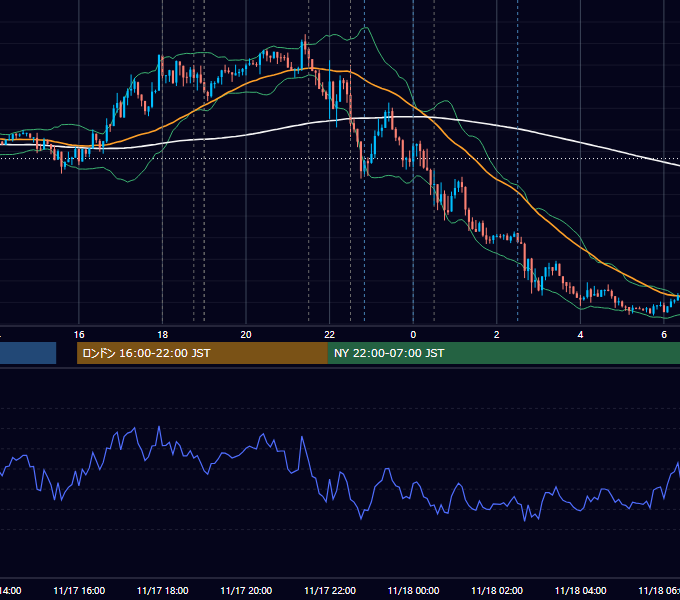680x600 pixels.
Task: Click the ロンドン 16:00-22:00 JST session bar
Action: point(202,353)
